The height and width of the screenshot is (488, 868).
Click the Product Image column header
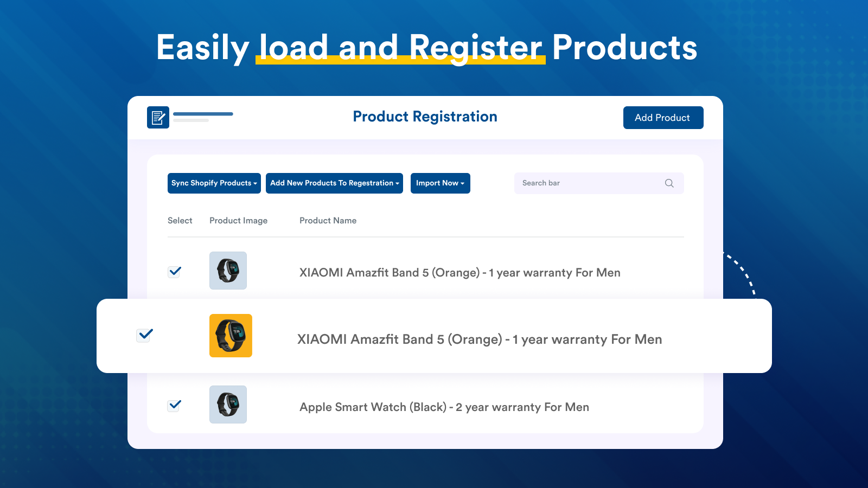point(238,221)
